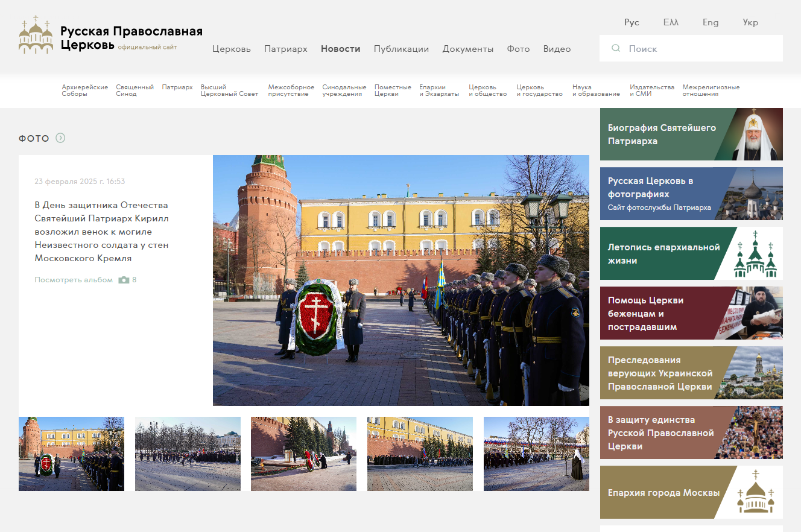Screen dimensions: 801x532
Task: Open Русская Церковь в фотографиях banner
Action: pos(691,194)
